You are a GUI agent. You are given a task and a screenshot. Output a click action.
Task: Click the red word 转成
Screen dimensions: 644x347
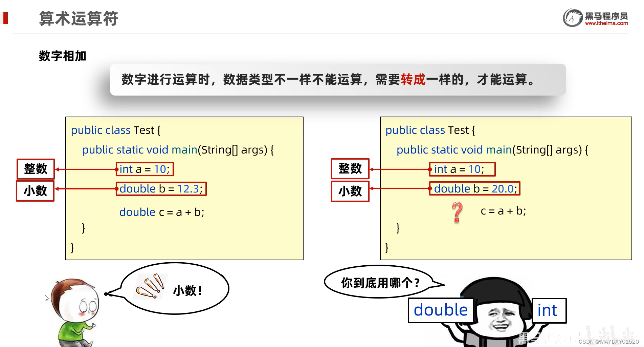(x=413, y=80)
